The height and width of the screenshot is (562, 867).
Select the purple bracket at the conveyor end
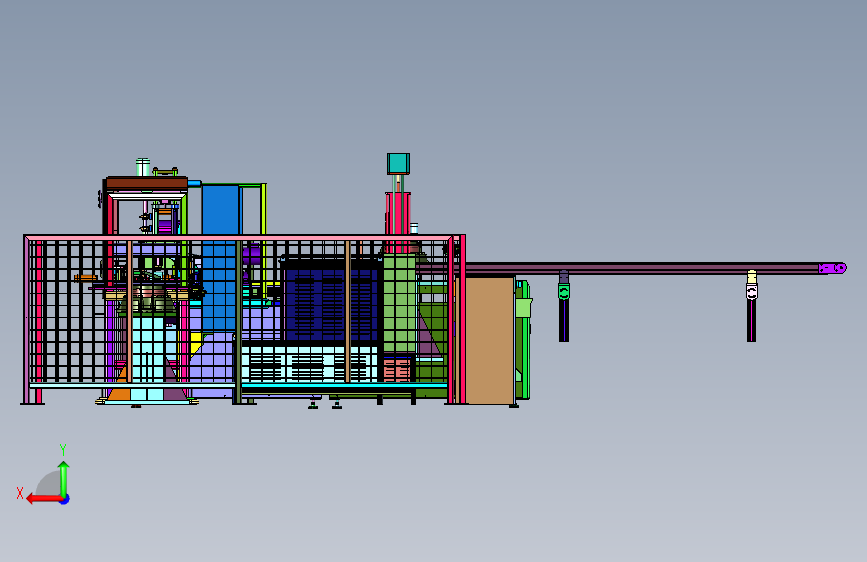coord(832,268)
